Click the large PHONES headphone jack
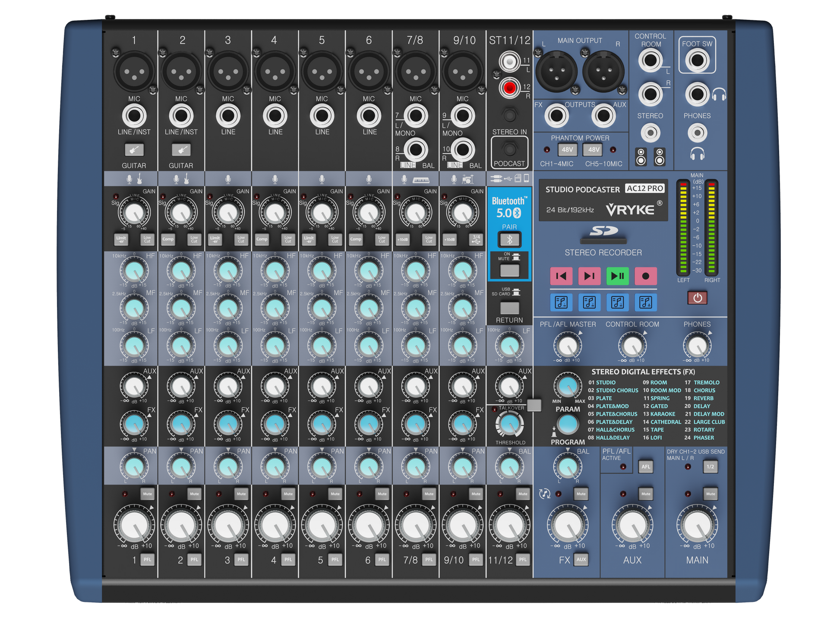The width and height of the screenshot is (840, 627). tap(697, 95)
